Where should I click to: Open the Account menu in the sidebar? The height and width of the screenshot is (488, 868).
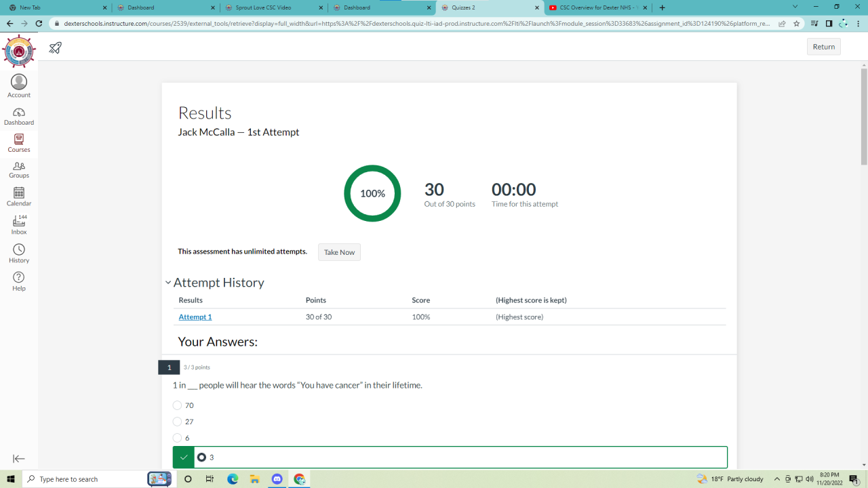[19, 86]
